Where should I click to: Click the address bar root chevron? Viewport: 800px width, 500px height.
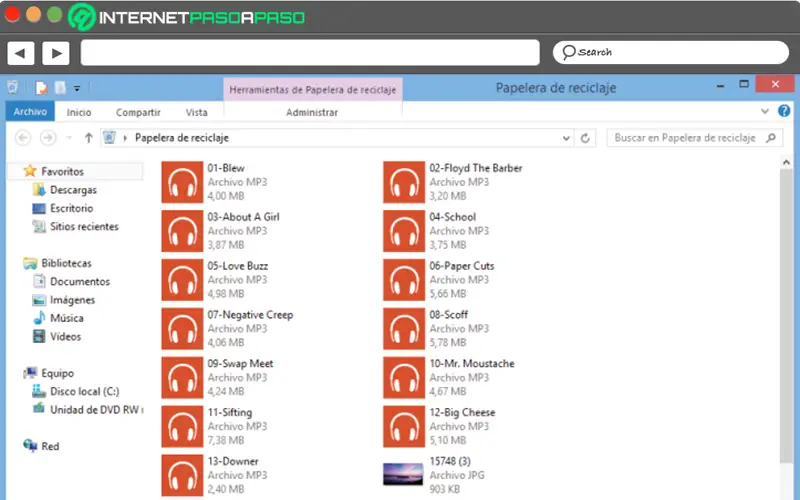click(125, 138)
